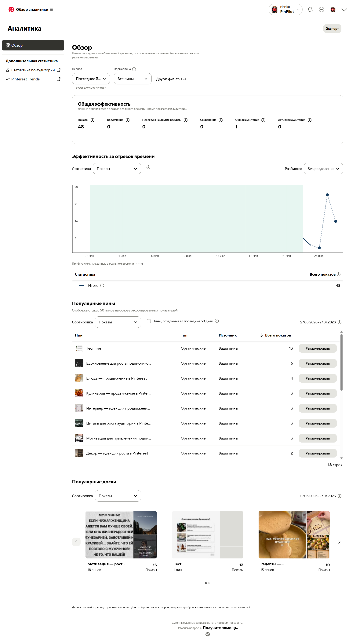Open Тест пин thumbnail

tap(79, 348)
